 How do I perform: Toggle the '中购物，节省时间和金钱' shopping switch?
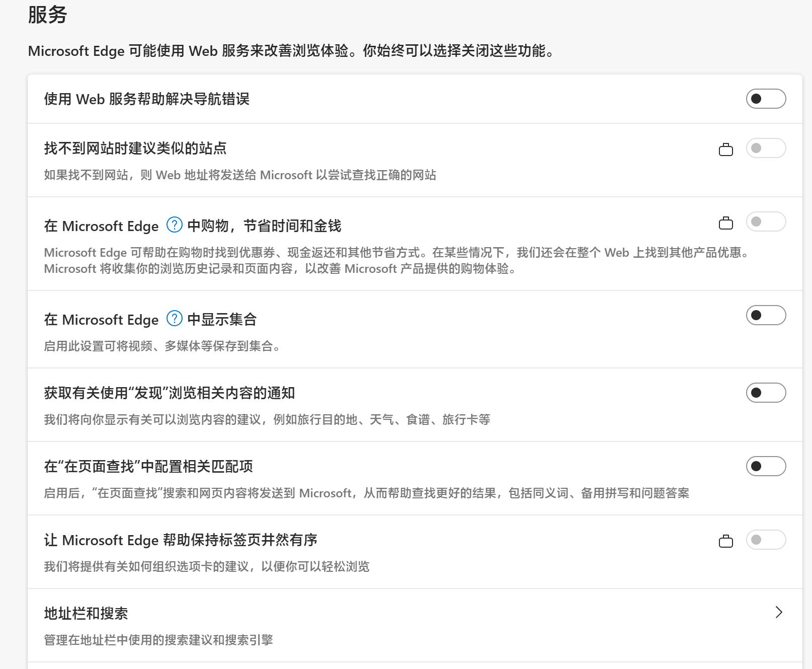[x=766, y=221]
